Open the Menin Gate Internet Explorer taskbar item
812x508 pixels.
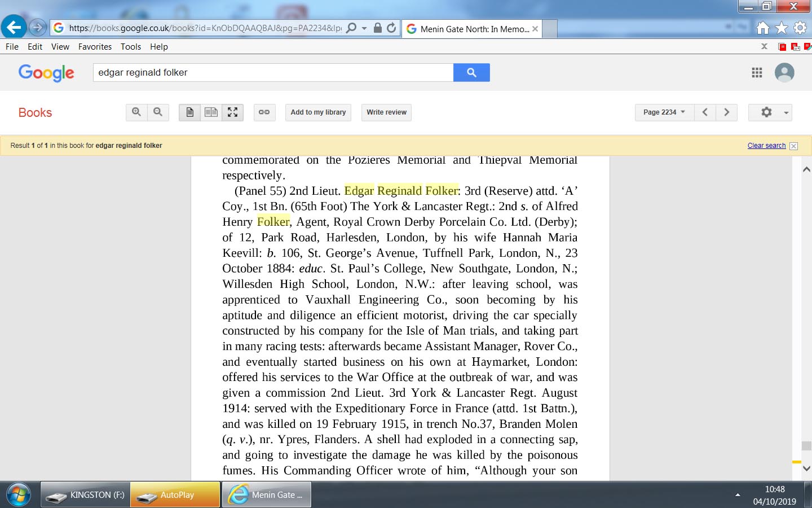tap(267, 495)
